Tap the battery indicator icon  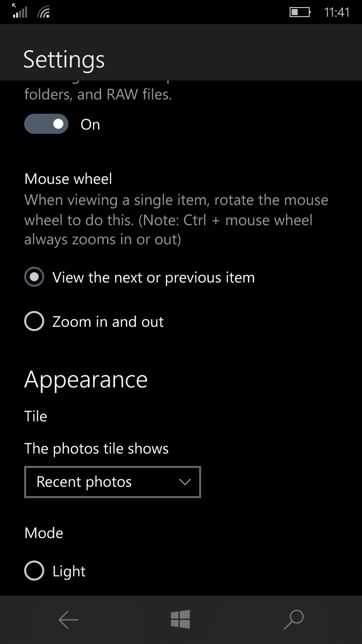point(300,12)
